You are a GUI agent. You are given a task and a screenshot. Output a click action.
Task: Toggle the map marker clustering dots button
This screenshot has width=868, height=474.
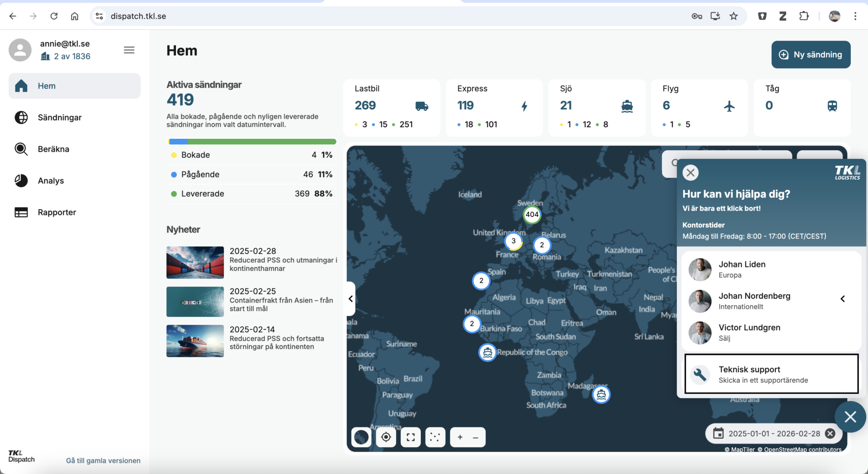(x=435, y=437)
